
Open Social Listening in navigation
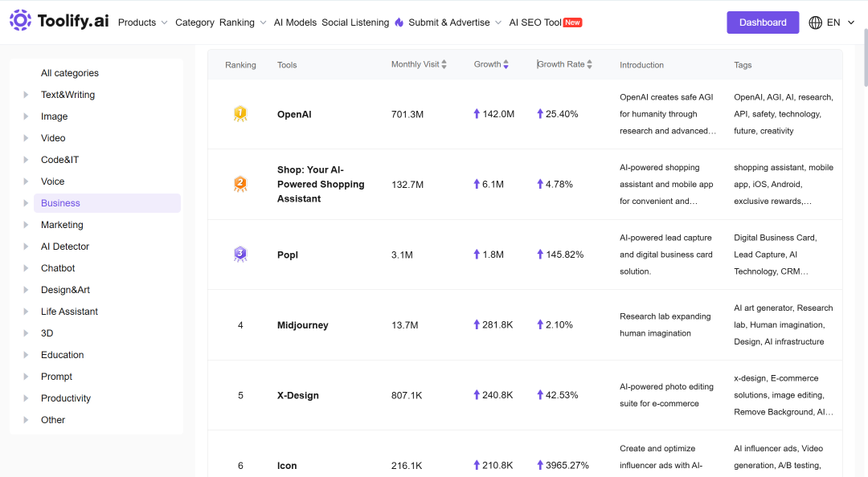tap(355, 22)
